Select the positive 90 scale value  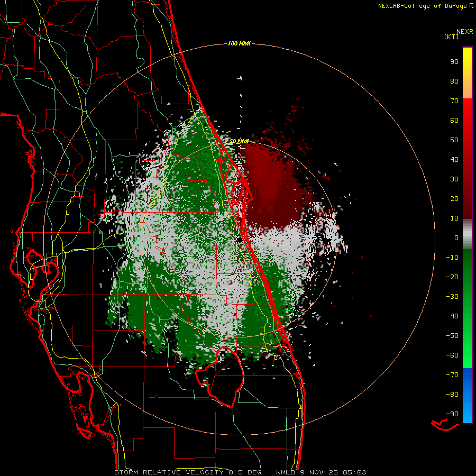click(x=454, y=62)
